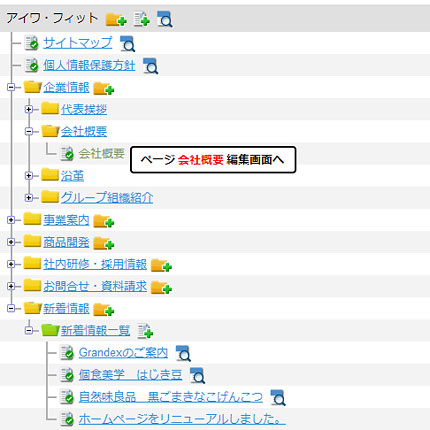430x430 pixels.
Task: Expand the 事業案内 folder
Action: tap(11, 220)
